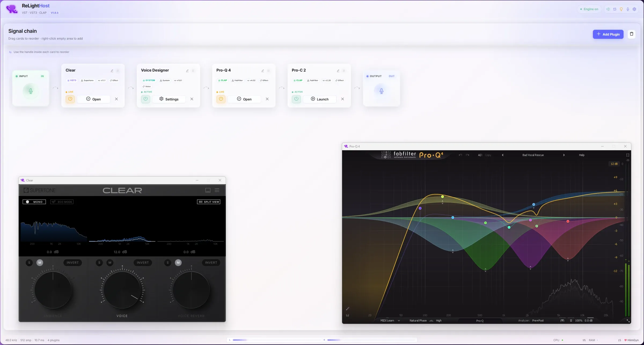Screen dimensions: 644x345
Task: Open hamburger menu in Clear plugin window
Action: click(x=217, y=190)
